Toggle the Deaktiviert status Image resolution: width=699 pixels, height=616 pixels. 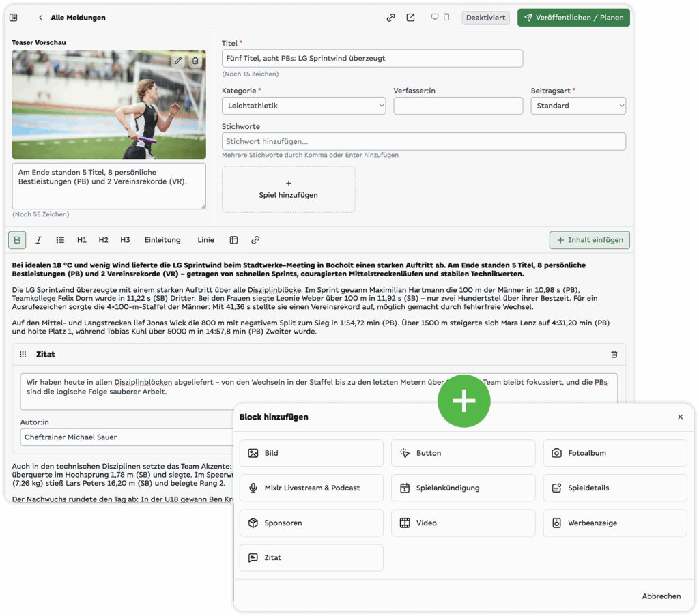pyautogui.click(x=485, y=18)
